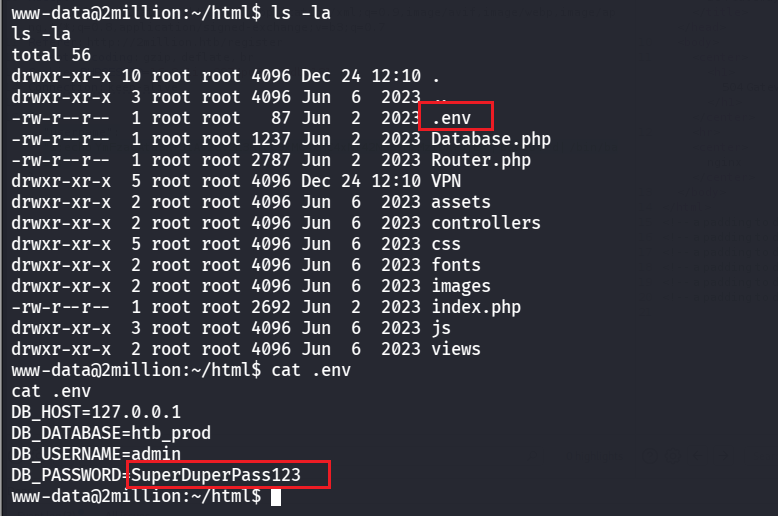Screen dimensions: 778x516
Task: Click the Database.php file entry
Action: pyautogui.click(x=491, y=139)
